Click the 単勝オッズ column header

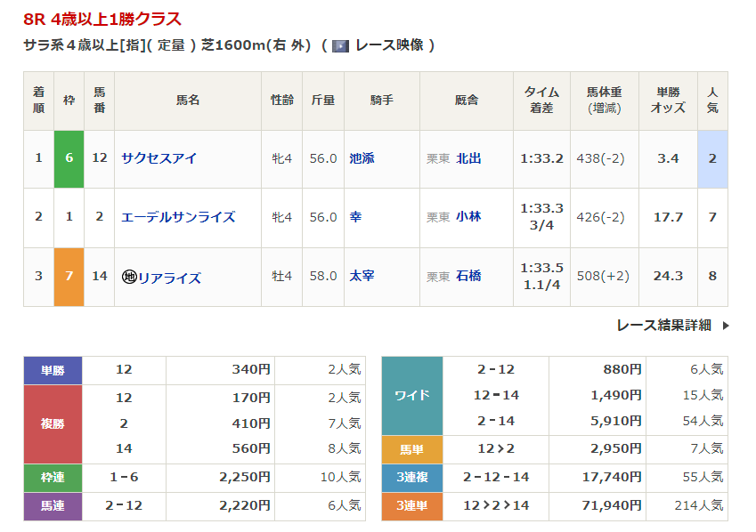[668, 100]
